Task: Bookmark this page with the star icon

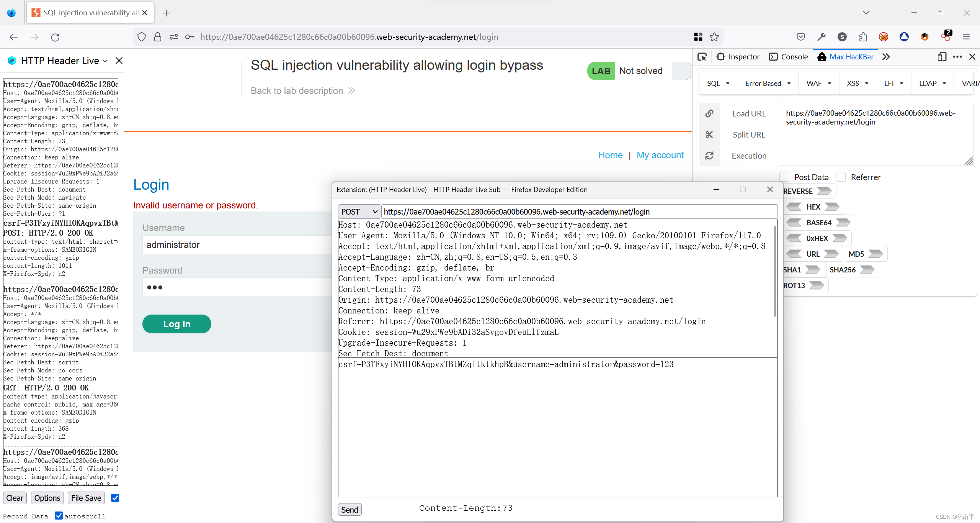Action: [714, 37]
